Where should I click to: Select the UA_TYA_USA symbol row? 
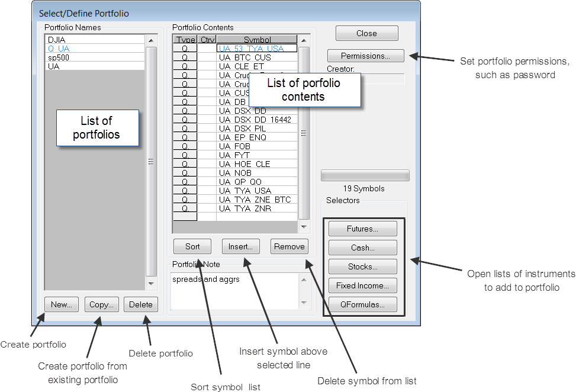[256, 191]
